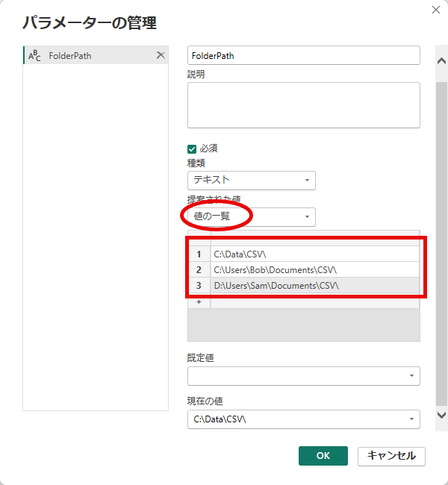Click into the 説明 description text area
The width and height of the screenshot is (448, 485).
[304, 105]
